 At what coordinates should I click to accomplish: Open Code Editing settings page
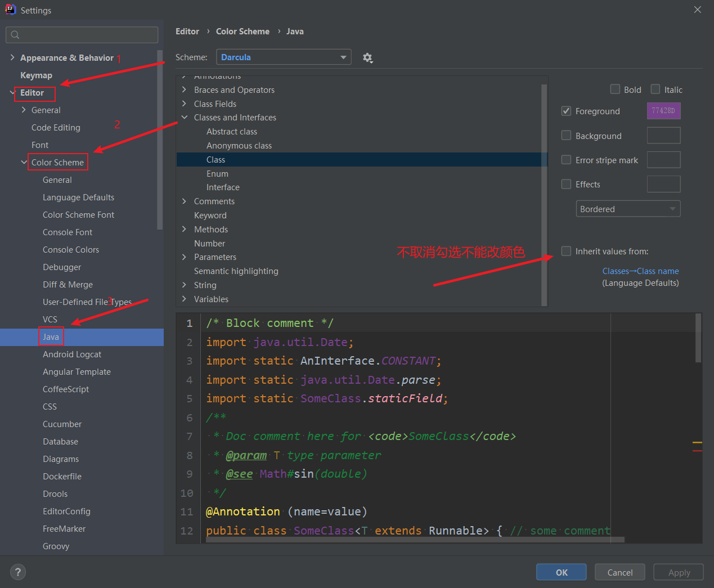(x=56, y=127)
